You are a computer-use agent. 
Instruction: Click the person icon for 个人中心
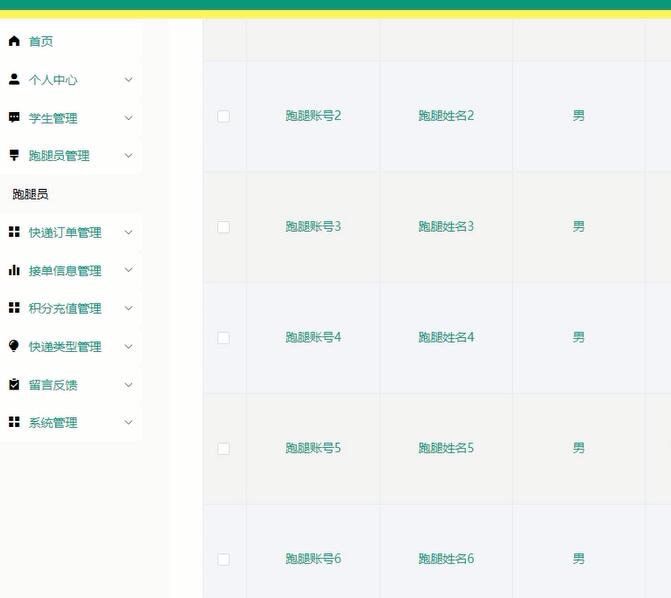pyautogui.click(x=14, y=79)
